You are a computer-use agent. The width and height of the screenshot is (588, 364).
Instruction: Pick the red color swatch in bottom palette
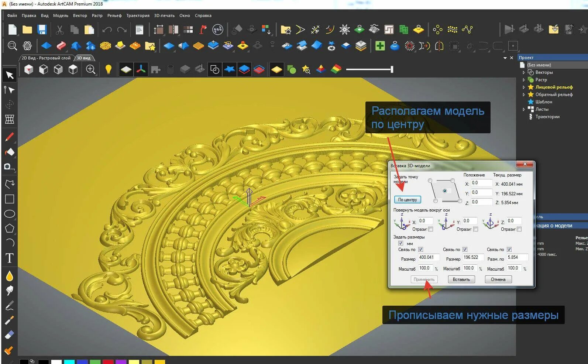(108, 362)
